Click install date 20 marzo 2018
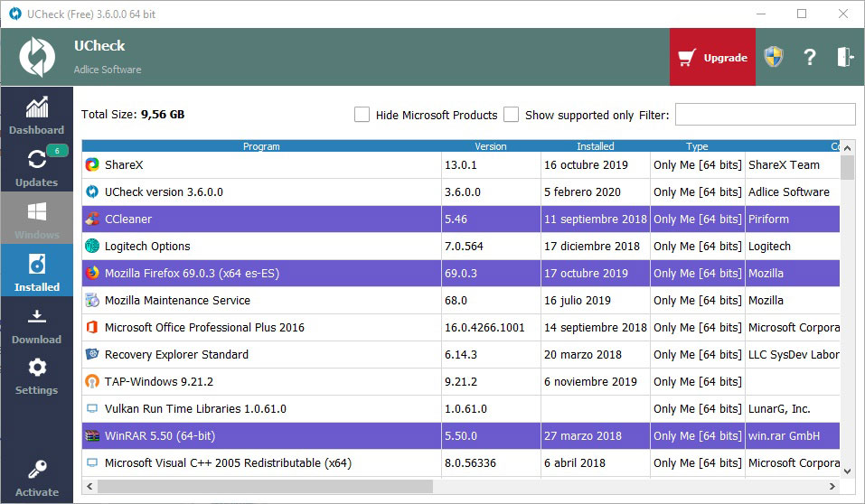865x504 pixels. click(583, 354)
